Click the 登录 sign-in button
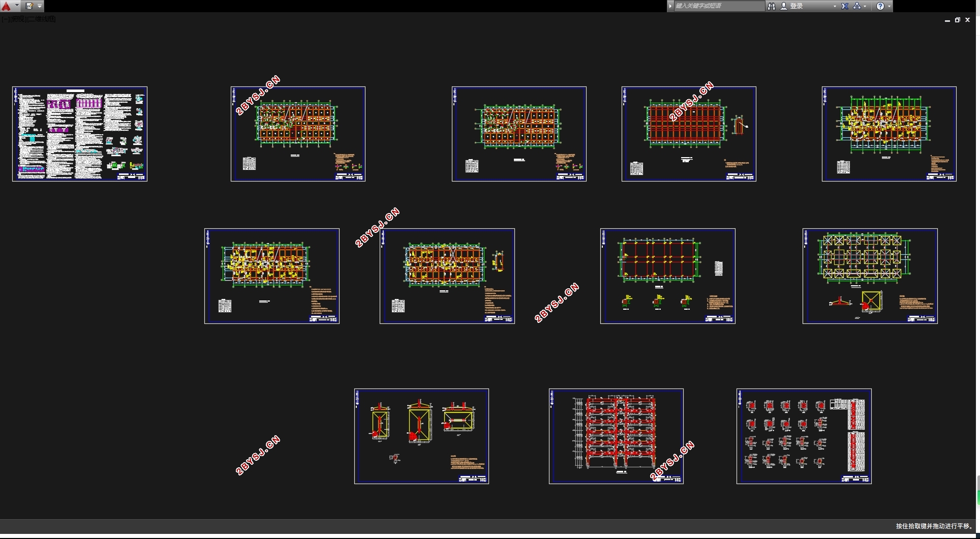Image resolution: width=980 pixels, height=539 pixels. (x=792, y=6)
